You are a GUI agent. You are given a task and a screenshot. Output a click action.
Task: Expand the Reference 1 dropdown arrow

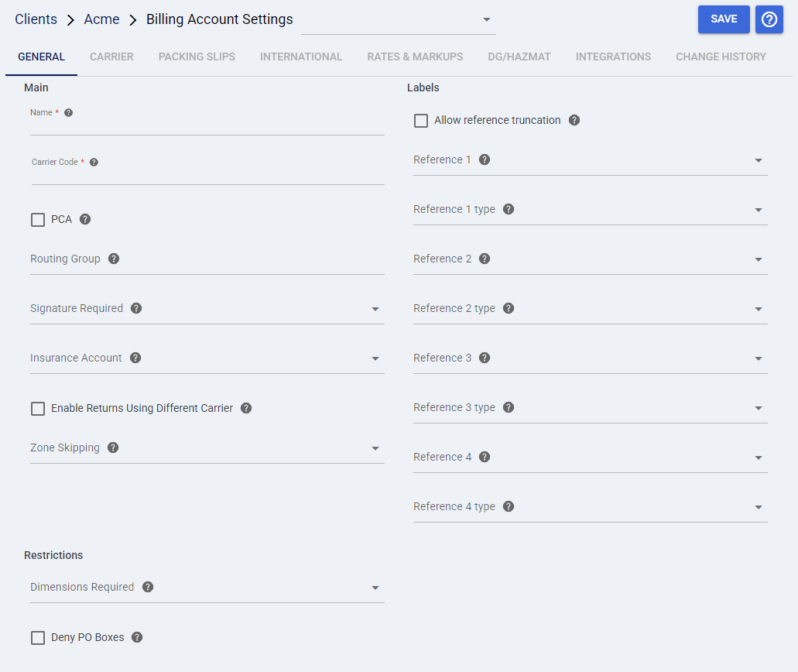(x=759, y=160)
